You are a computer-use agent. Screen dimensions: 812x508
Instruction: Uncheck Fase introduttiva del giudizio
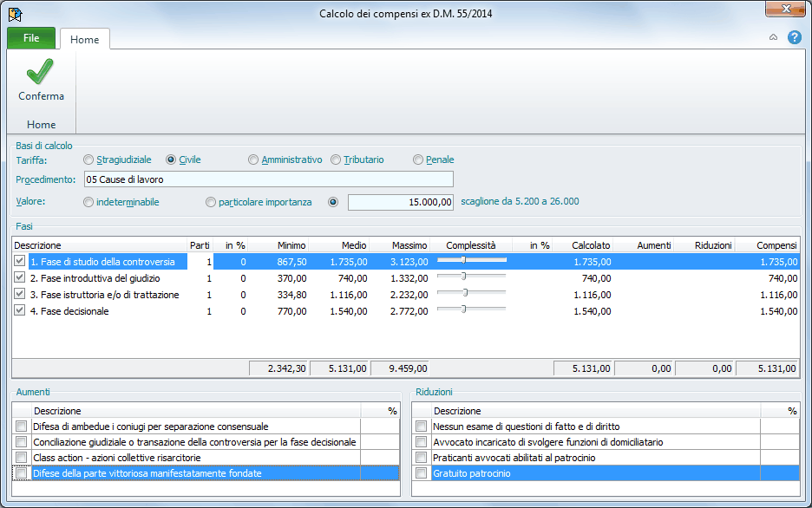[x=20, y=277]
